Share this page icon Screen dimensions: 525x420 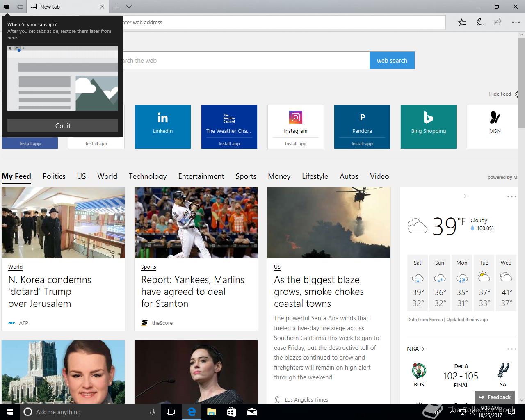(x=498, y=22)
